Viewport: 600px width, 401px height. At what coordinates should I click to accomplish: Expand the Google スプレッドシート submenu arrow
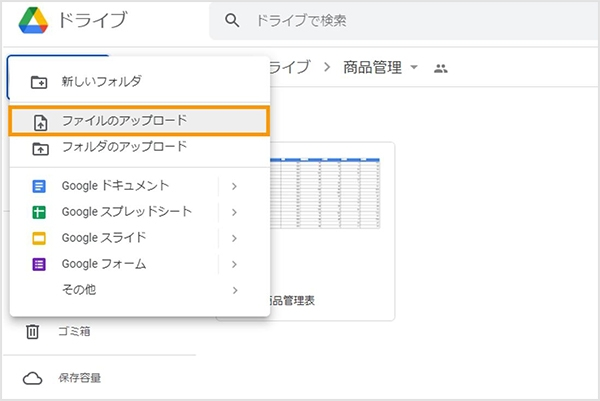(234, 212)
